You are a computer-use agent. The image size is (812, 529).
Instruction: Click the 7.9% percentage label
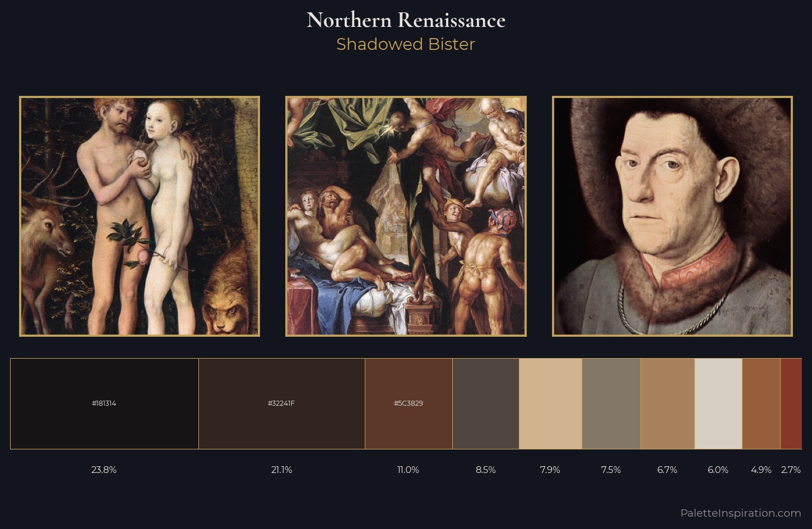click(x=550, y=470)
